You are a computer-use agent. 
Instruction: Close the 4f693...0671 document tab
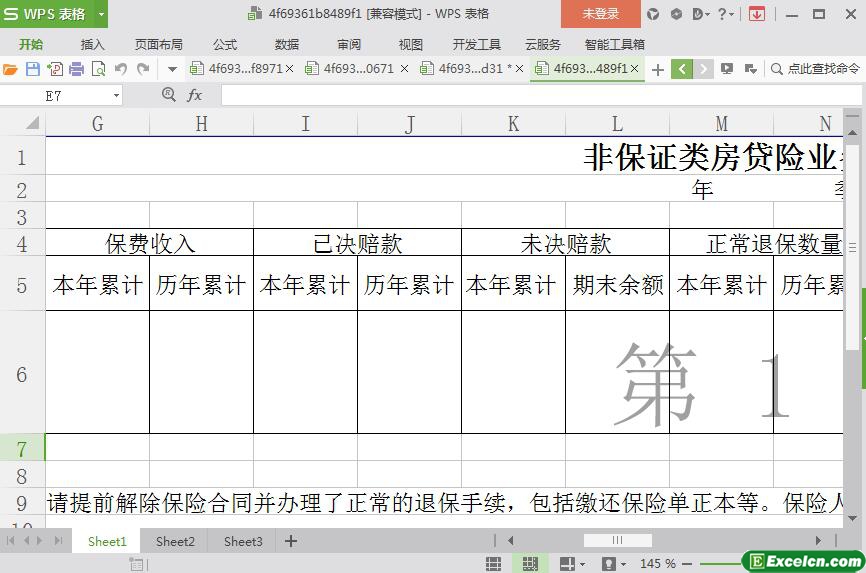(404, 69)
